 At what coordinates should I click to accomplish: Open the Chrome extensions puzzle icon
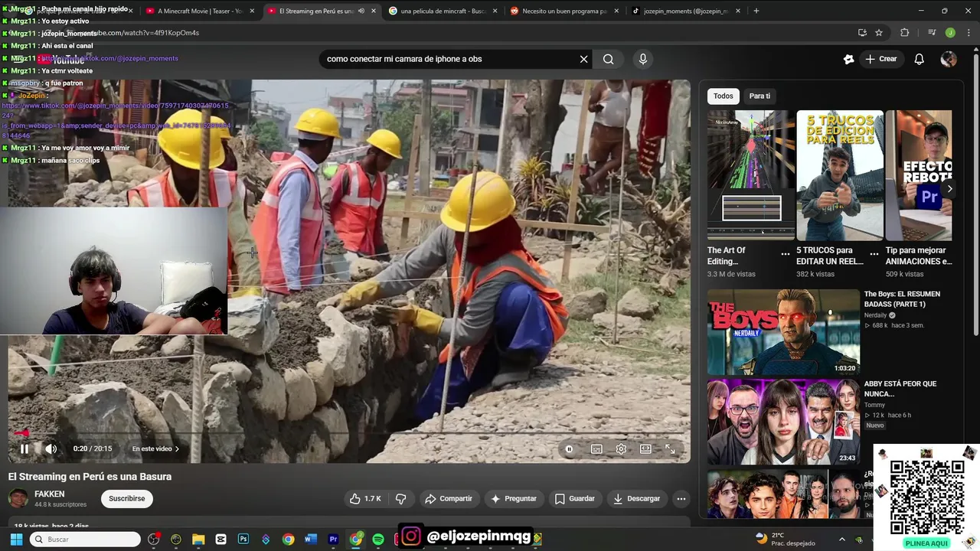905,33
